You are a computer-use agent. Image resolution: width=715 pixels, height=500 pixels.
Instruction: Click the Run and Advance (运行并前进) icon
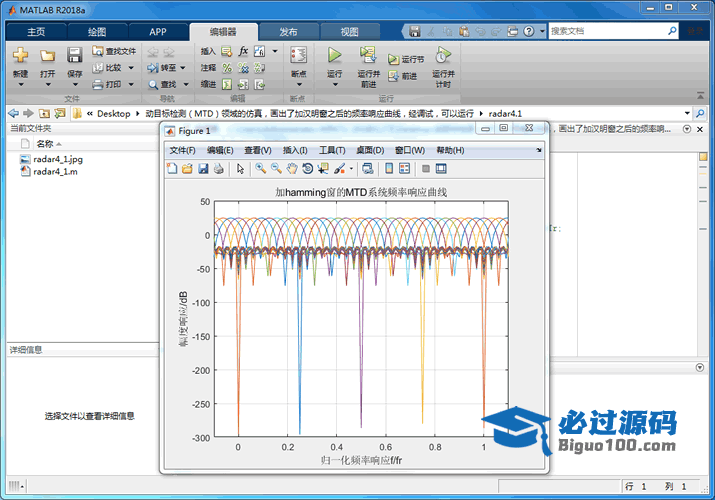tap(368, 55)
